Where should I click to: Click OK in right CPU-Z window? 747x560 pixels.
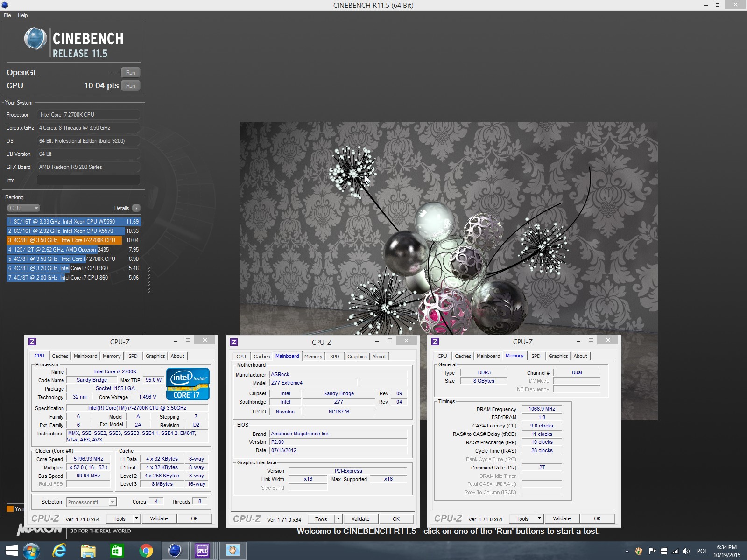coord(597,518)
